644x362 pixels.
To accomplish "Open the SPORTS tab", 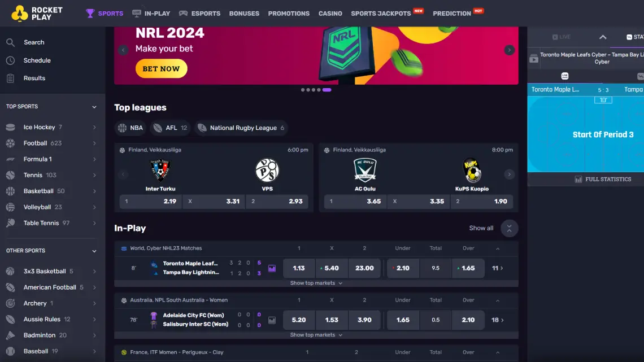I will coord(105,13).
